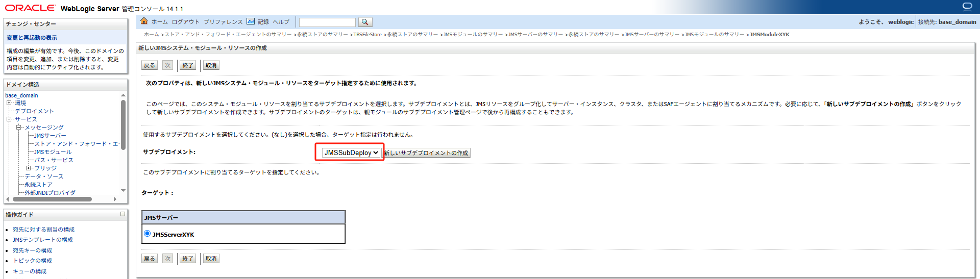The image size is (980, 279).
Task: Click the home icon in toolbar
Action: click(144, 21)
